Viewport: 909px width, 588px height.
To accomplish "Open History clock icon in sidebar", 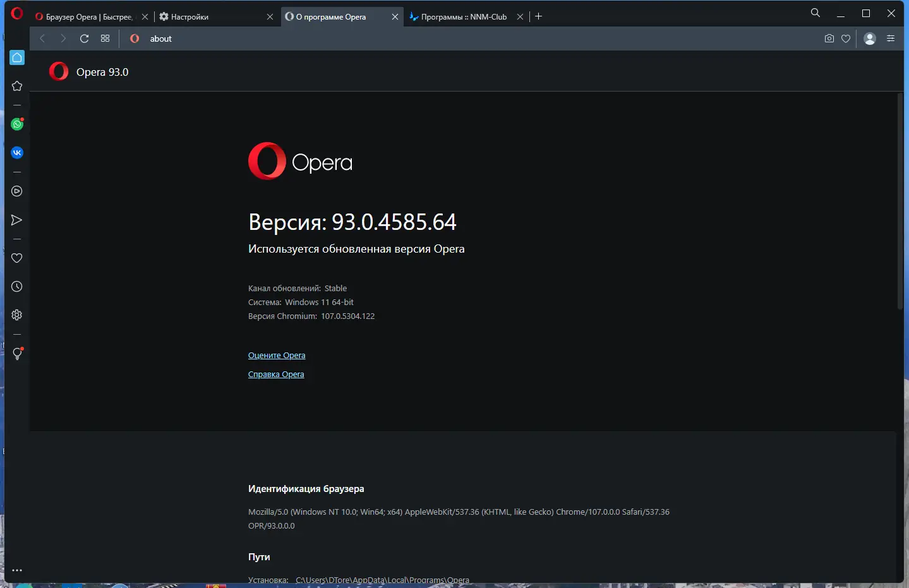I will coord(17,287).
